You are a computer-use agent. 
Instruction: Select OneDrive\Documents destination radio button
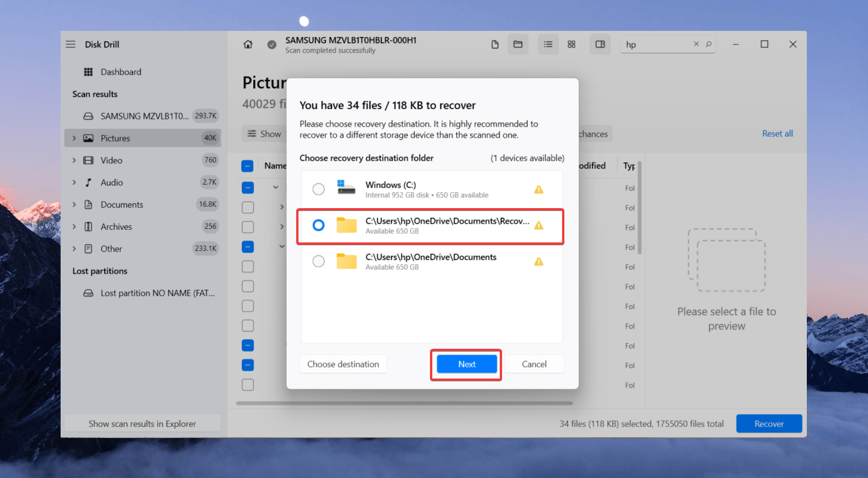pos(318,261)
